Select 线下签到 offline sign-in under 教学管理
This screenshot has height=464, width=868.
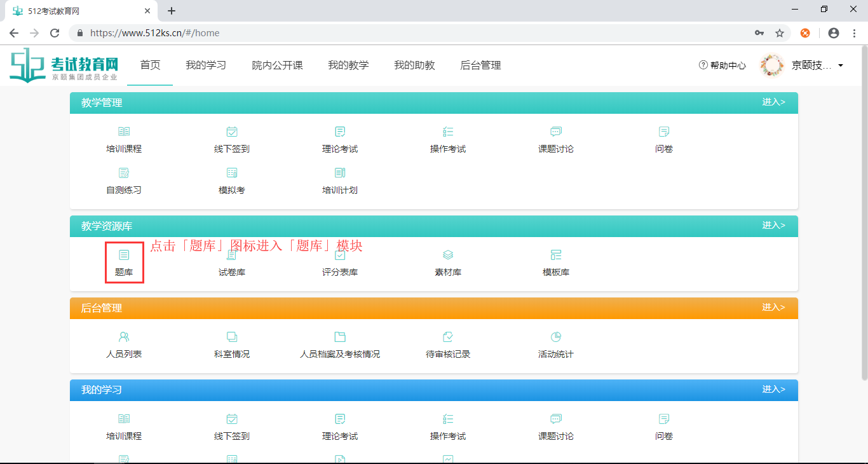[232, 139]
